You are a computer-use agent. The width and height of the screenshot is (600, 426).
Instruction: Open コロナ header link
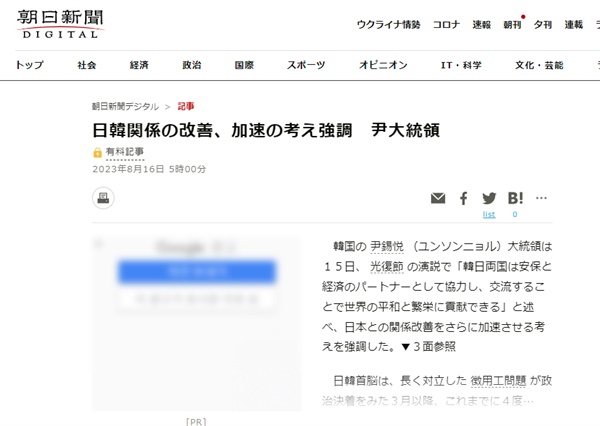point(446,25)
